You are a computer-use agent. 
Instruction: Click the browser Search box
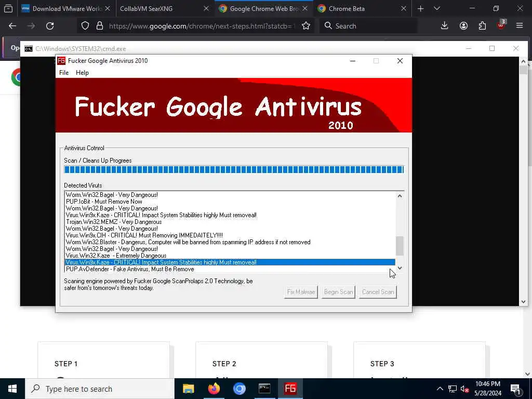tap(368, 26)
